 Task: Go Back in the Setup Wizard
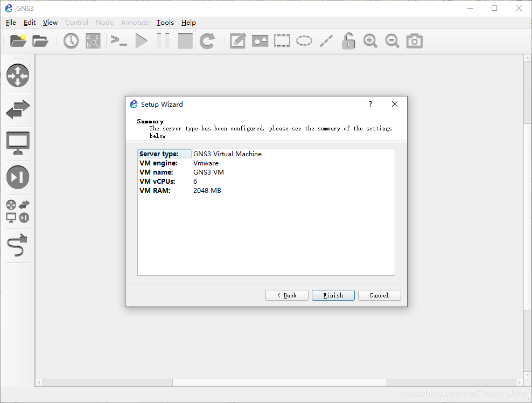coord(287,295)
